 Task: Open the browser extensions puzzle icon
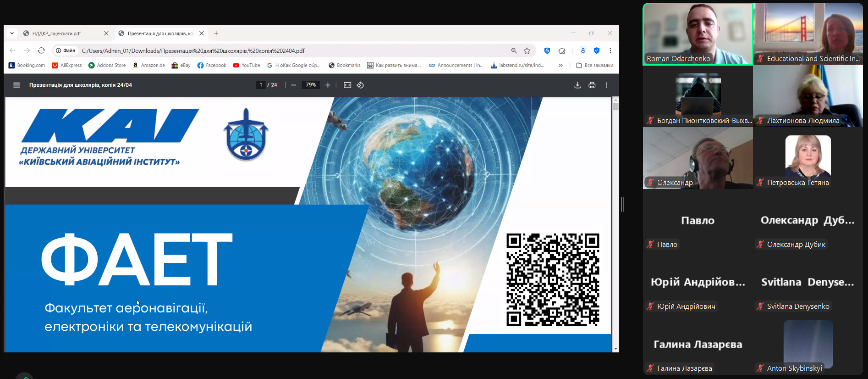click(x=562, y=50)
